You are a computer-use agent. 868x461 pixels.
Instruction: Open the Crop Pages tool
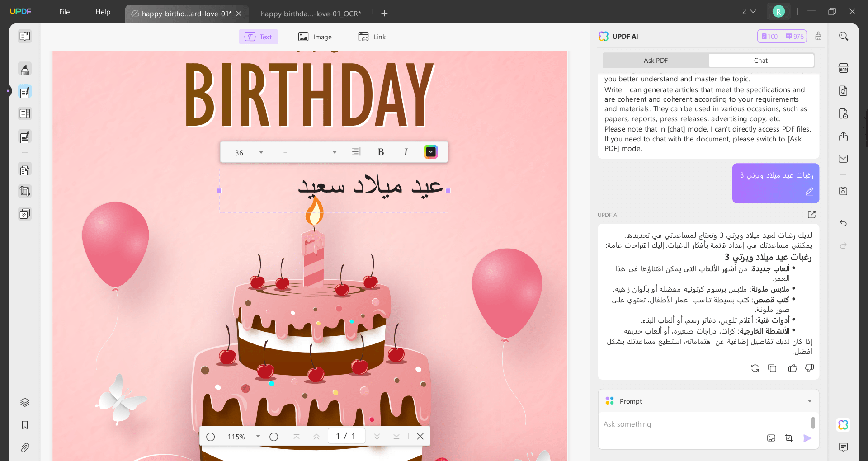pos(25,192)
